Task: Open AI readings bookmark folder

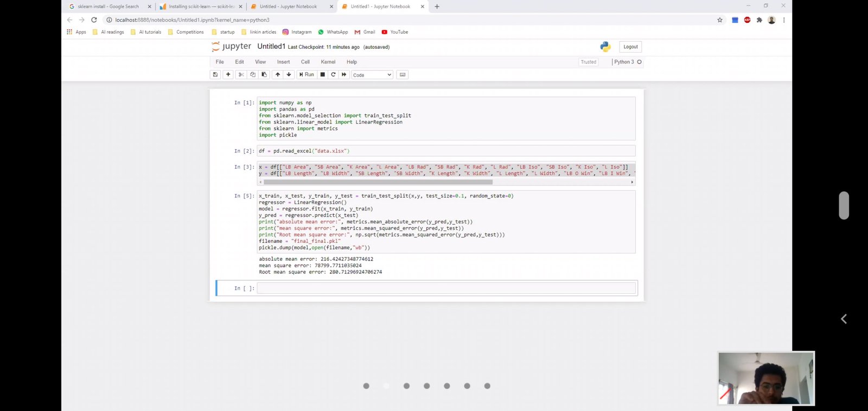Action: [108, 32]
